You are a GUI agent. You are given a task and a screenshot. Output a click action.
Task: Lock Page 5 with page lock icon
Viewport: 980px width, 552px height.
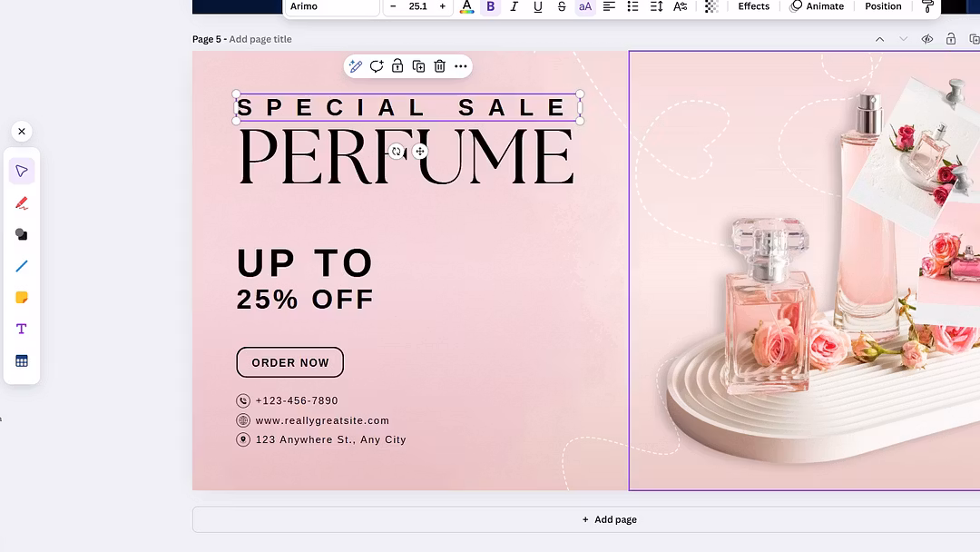pyautogui.click(x=951, y=39)
